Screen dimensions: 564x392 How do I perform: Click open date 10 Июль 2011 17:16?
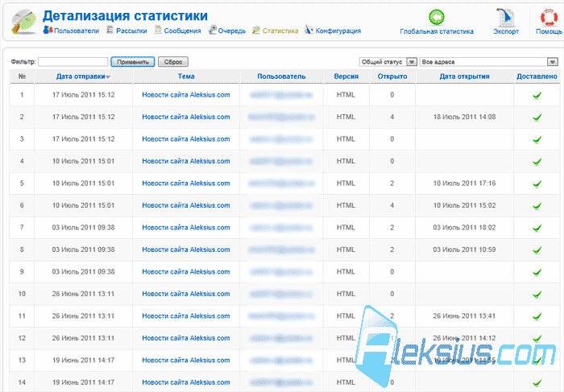tap(464, 184)
